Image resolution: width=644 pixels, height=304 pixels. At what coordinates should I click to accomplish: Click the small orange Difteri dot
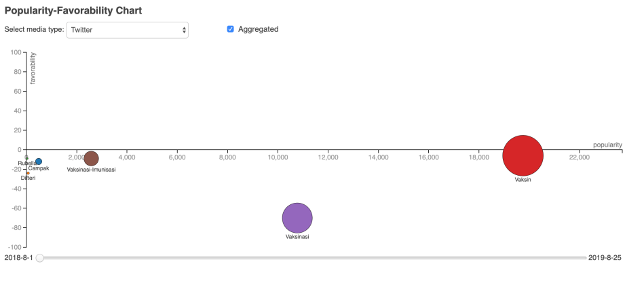pyautogui.click(x=28, y=173)
